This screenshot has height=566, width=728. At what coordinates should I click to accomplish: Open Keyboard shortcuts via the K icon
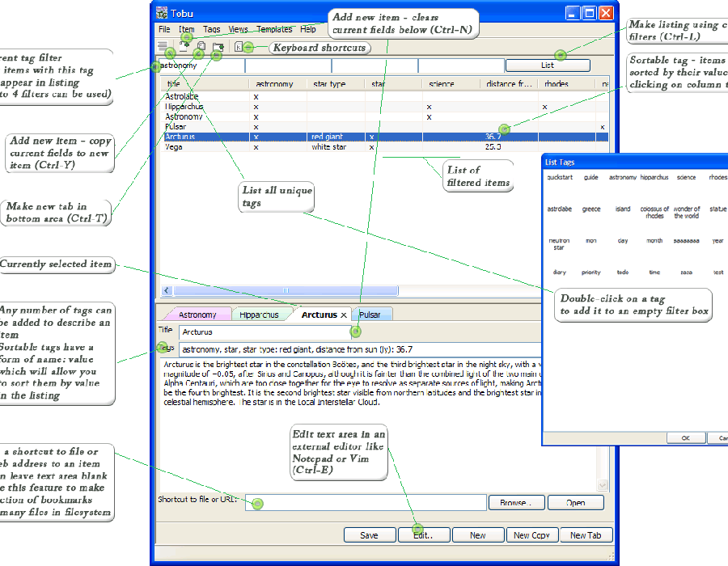239,47
